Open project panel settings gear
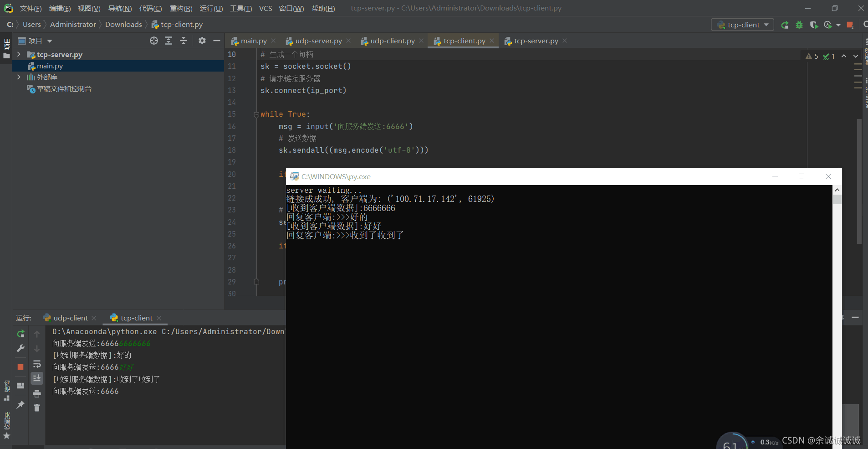 tap(202, 41)
